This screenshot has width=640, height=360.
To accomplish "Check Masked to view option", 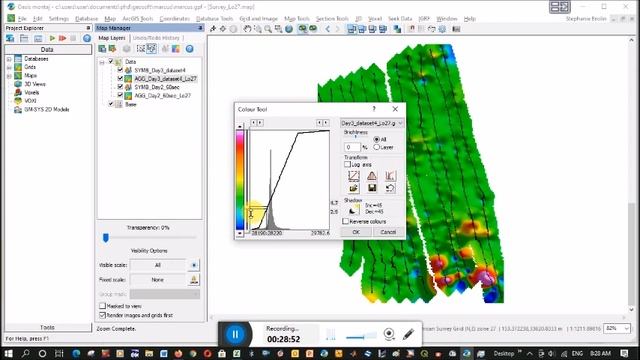I will 102,306.
